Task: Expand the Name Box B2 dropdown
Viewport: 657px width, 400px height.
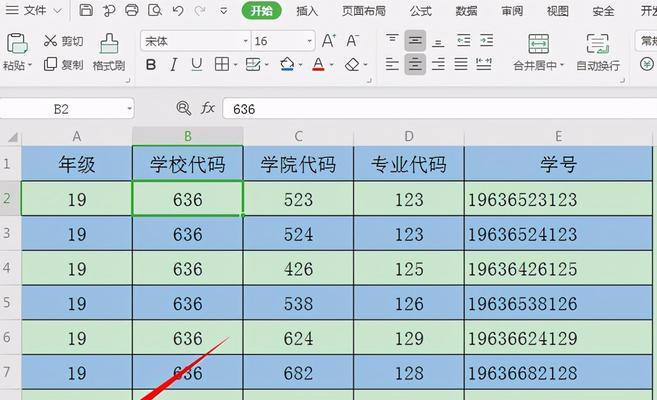Action: (x=129, y=109)
